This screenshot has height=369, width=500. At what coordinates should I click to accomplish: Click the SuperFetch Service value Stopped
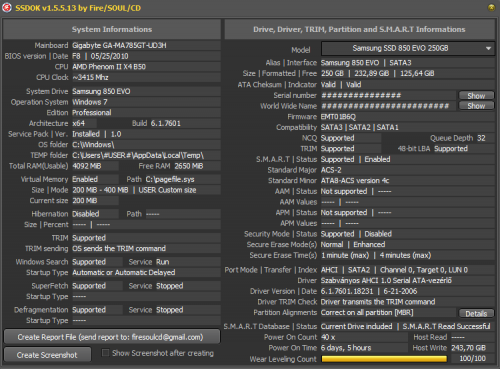(x=170, y=286)
